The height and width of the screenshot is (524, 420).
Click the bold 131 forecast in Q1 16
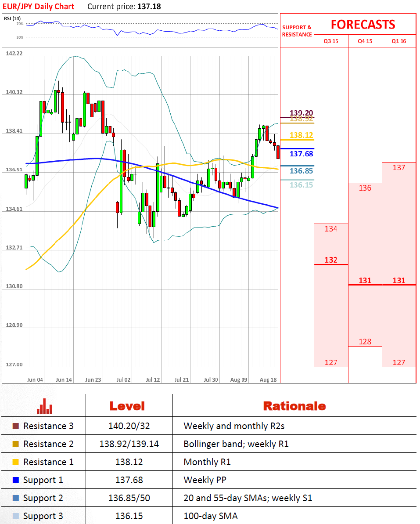(x=399, y=280)
